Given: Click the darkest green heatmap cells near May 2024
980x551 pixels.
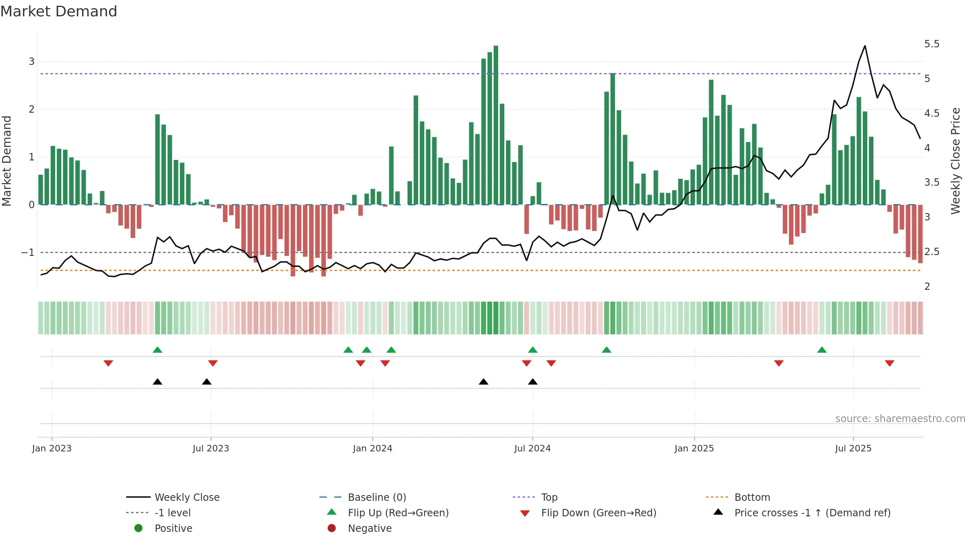Looking at the screenshot, I should coord(490,318).
